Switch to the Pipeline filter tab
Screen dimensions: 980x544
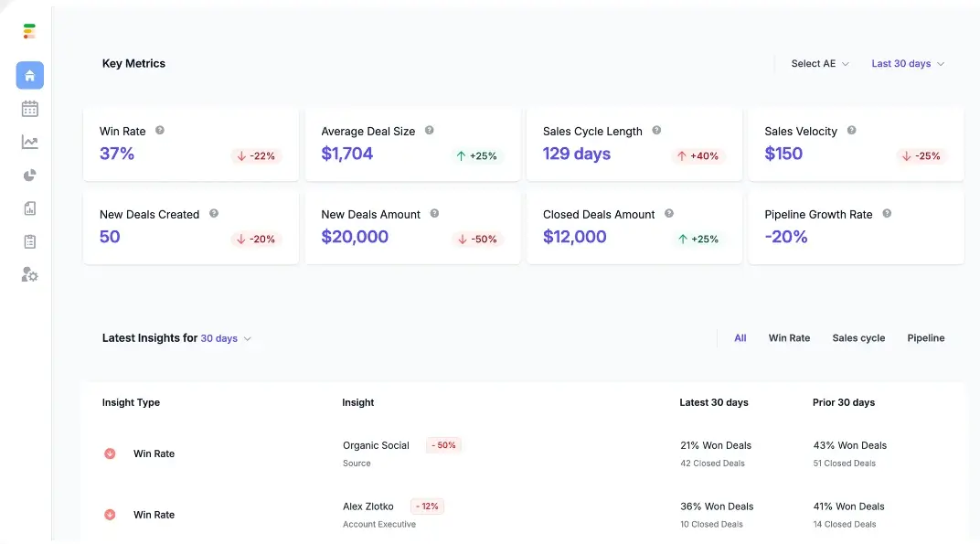[x=926, y=337]
